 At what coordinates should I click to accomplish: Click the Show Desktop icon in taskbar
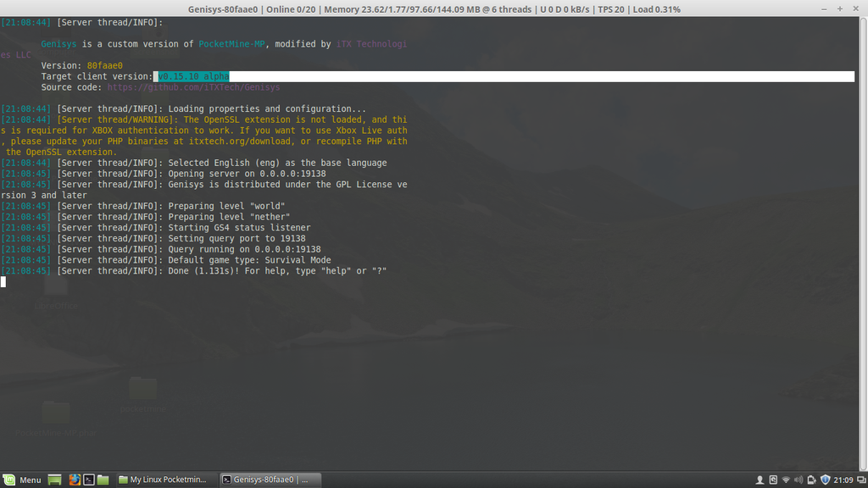[55, 480]
